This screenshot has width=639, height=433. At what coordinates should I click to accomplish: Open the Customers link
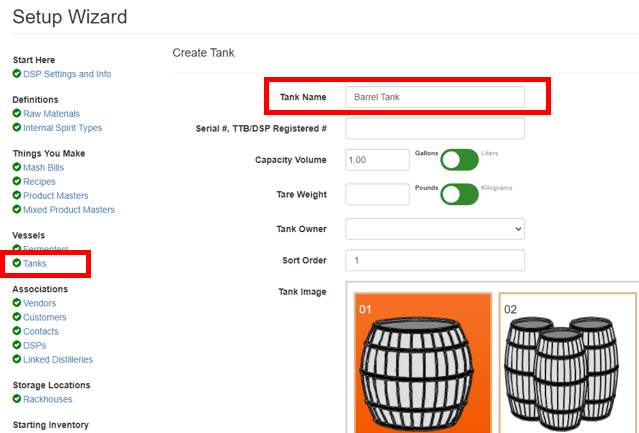44,317
